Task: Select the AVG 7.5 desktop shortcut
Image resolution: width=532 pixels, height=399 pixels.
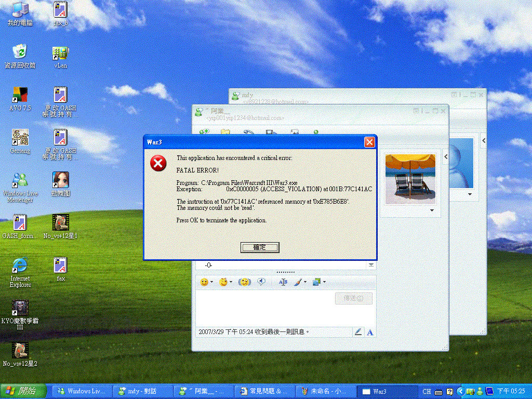Action: pyautogui.click(x=20, y=99)
